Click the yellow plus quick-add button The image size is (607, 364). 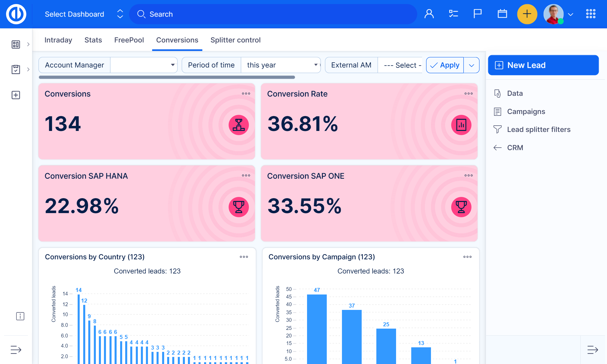point(527,14)
